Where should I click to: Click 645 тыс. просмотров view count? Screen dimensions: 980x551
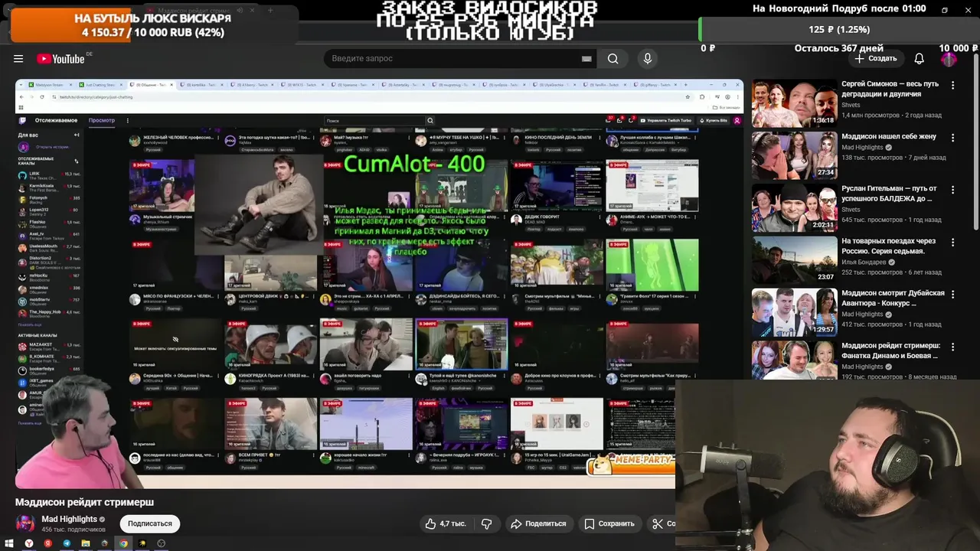pyautogui.click(x=871, y=220)
